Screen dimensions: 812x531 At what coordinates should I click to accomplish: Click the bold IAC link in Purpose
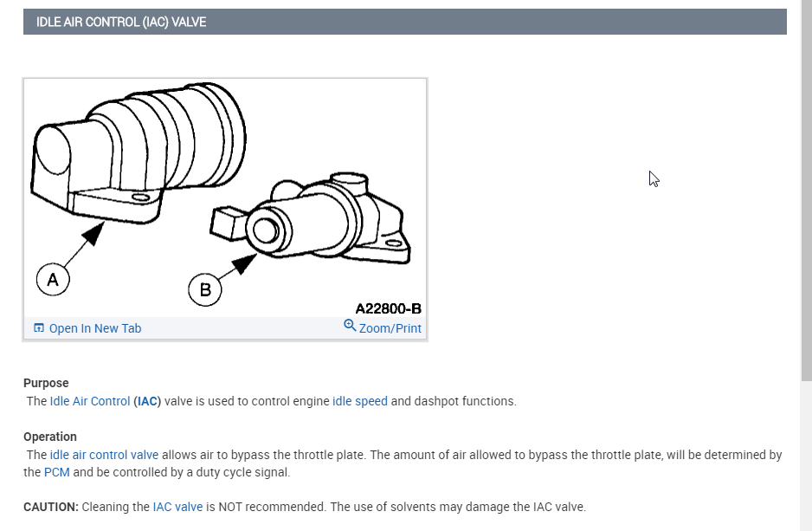(x=147, y=401)
